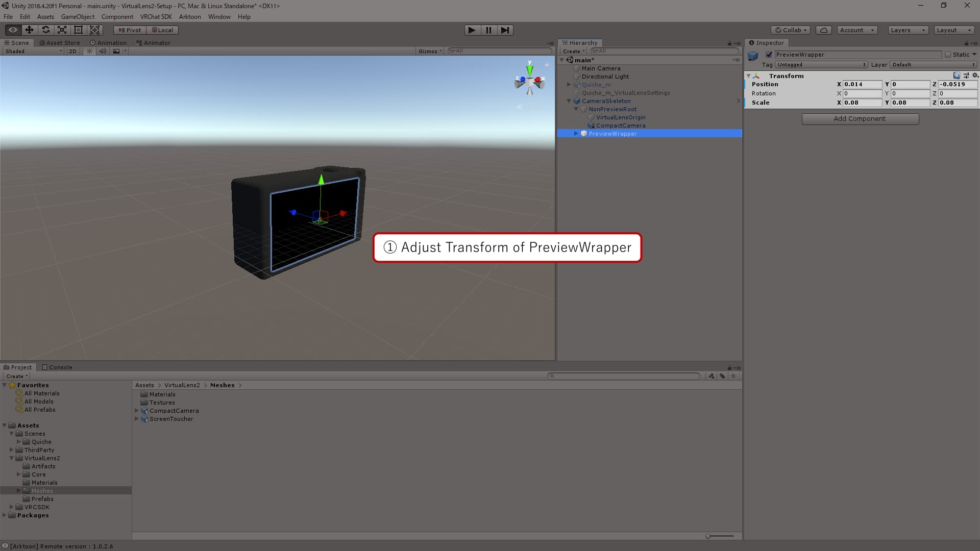Click Project search by type icon
The image size is (980, 551).
tap(711, 376)
